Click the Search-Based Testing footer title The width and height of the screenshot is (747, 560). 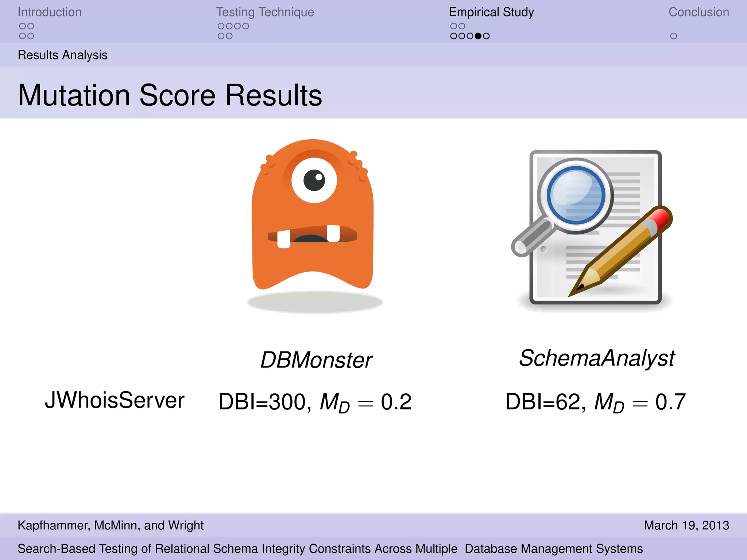click(x=330, y=549)
